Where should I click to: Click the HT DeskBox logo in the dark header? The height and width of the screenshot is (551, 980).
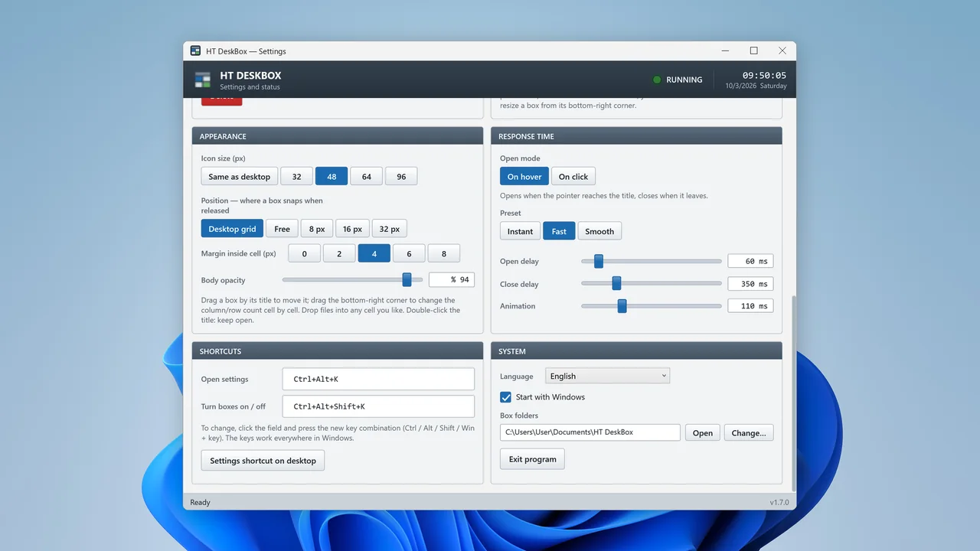[202, 80]
